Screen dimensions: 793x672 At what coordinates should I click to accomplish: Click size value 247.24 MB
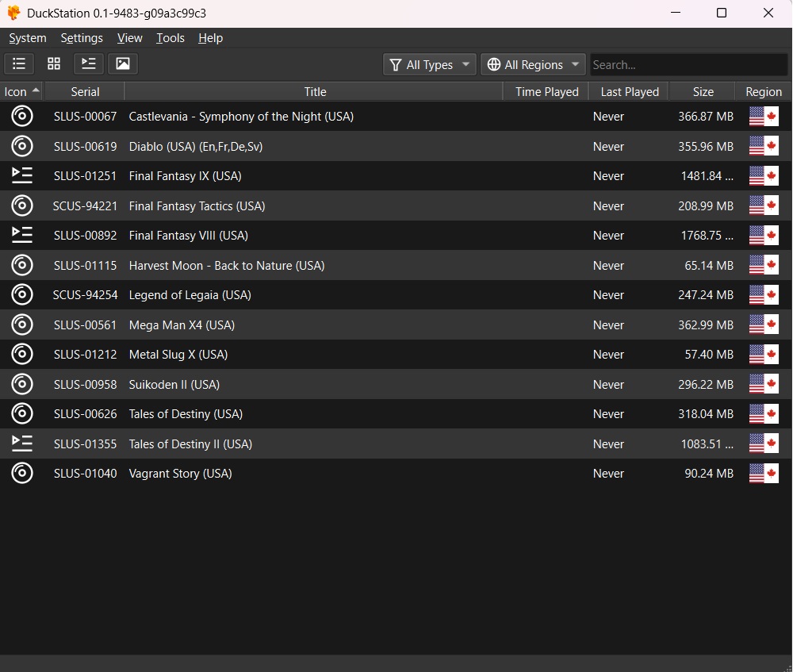tap(706, 295)
